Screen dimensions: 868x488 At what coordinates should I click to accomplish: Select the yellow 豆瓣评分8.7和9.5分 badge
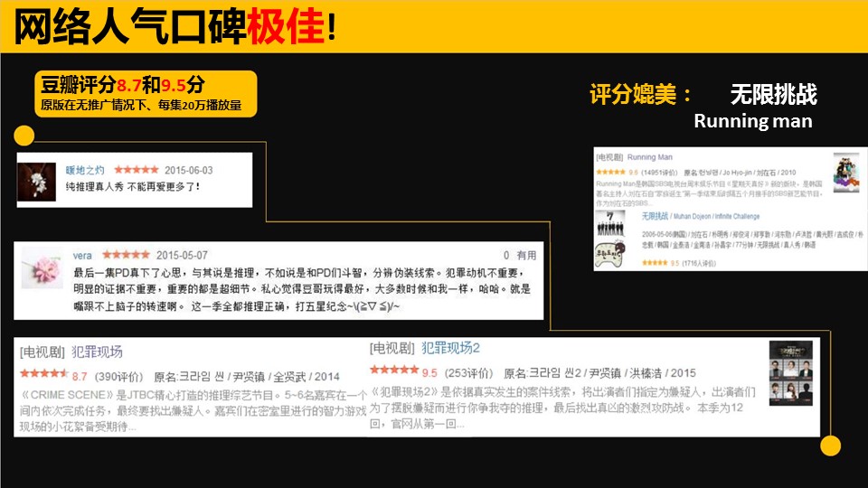point(146,93)
